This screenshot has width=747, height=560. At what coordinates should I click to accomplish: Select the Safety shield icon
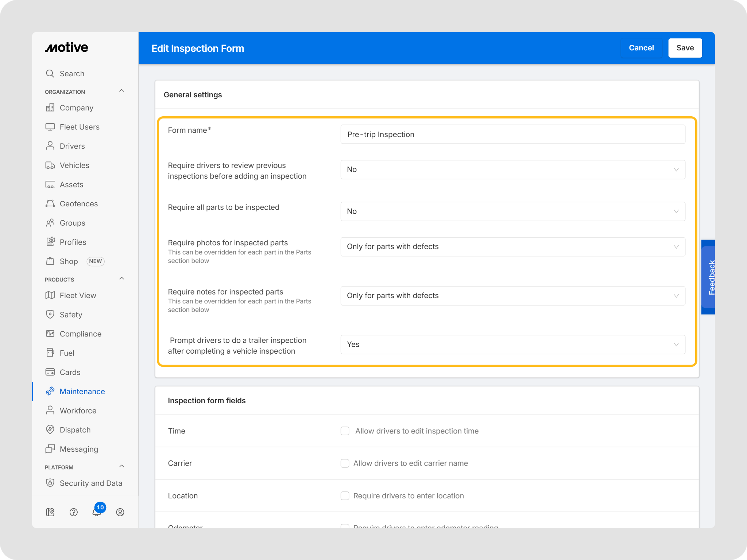tap(50, 314)
